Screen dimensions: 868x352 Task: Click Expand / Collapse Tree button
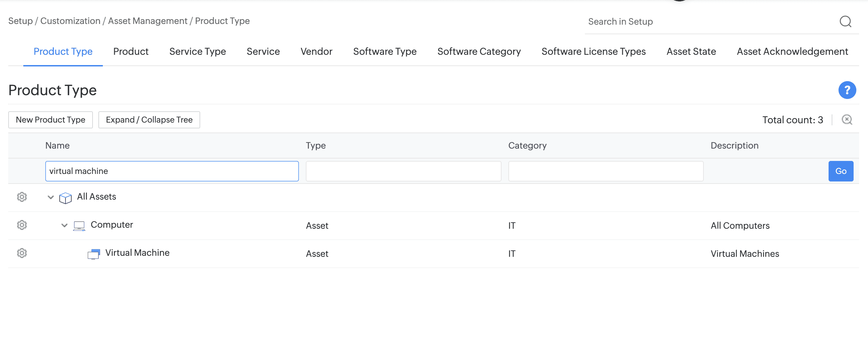149,120
